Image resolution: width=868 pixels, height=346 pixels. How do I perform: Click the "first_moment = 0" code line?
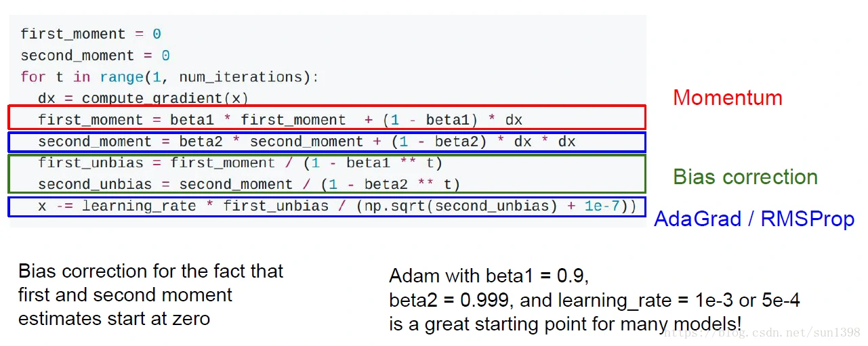tap(90, 34)
